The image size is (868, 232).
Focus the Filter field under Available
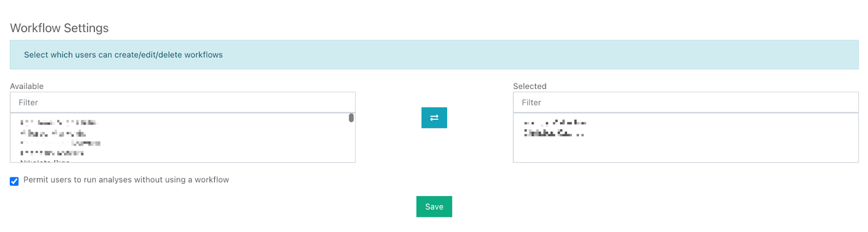click(183, 102)
